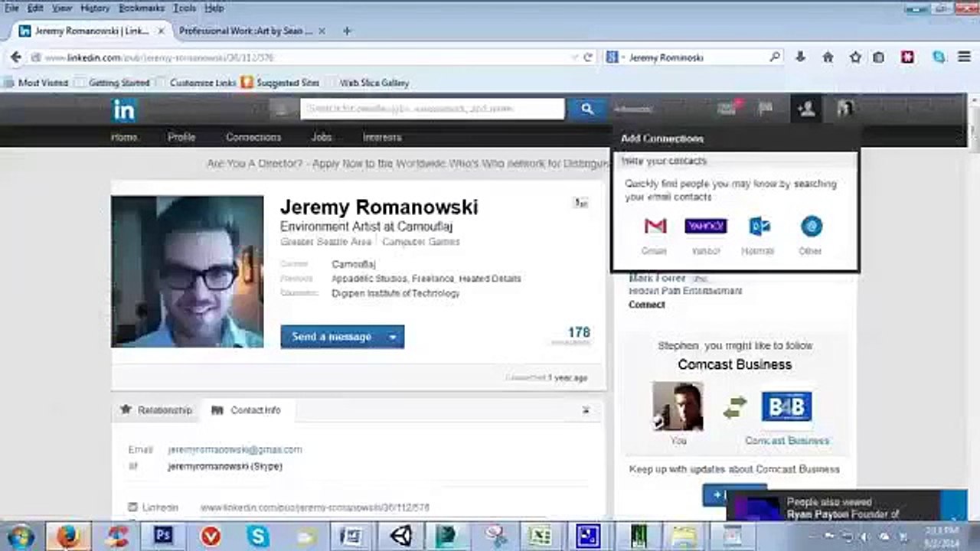
Task: Click Jeremy Romanowski's profile photo
Action: coord(188,272)
